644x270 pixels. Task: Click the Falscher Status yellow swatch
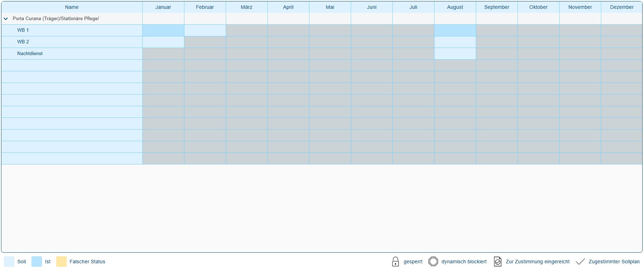coord(61,262)
